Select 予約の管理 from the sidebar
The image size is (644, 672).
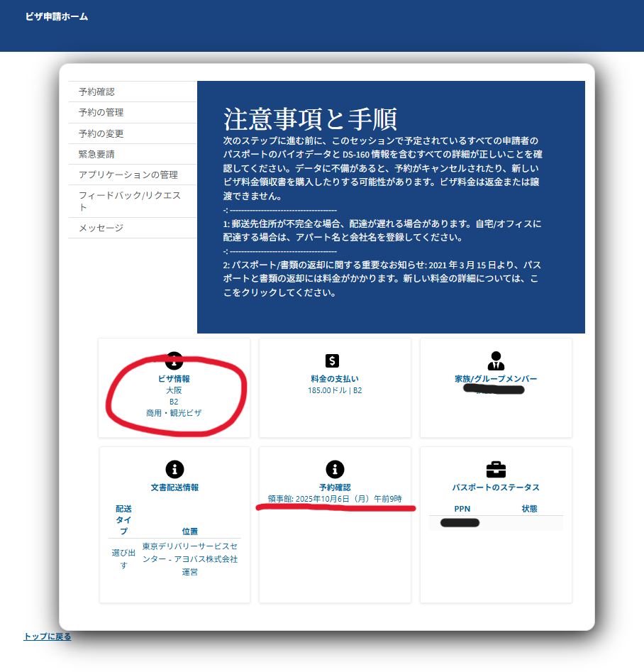(x=101, y=112)
